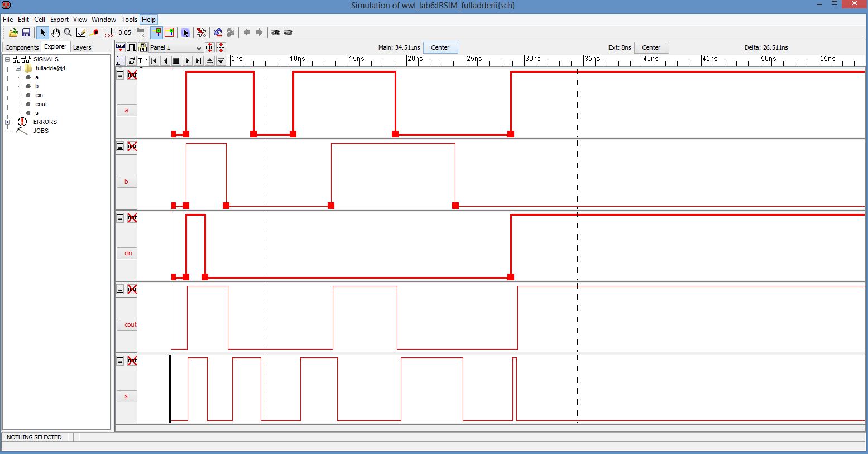Toggle the lock time panels icon

[142, 47]
